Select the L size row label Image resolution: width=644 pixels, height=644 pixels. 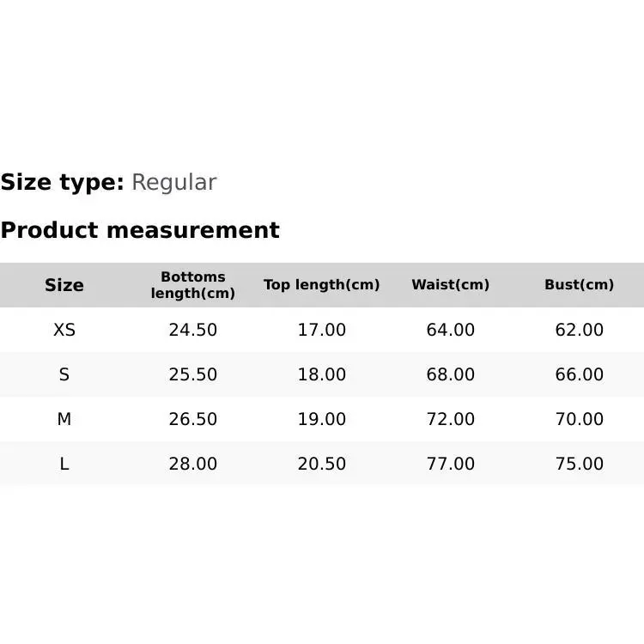coord(64,464)
